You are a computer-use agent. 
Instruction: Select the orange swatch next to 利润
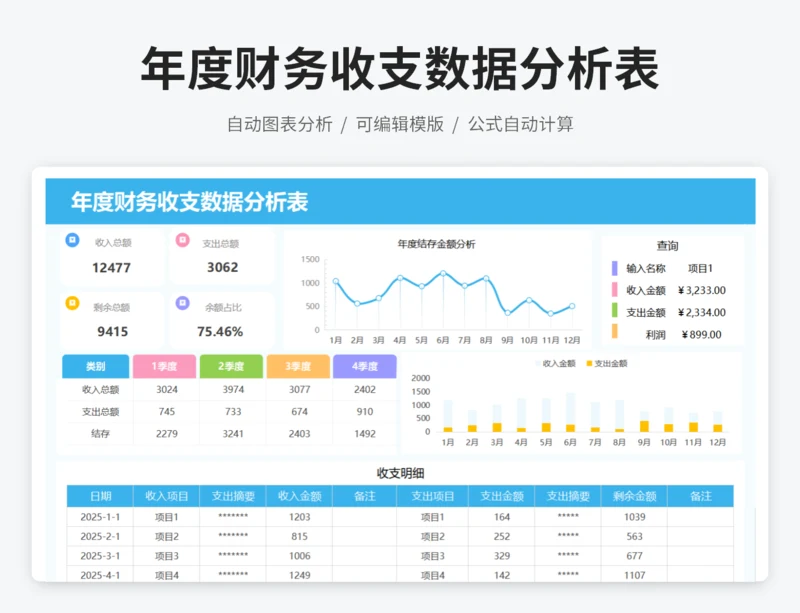(x=614, y=332)
